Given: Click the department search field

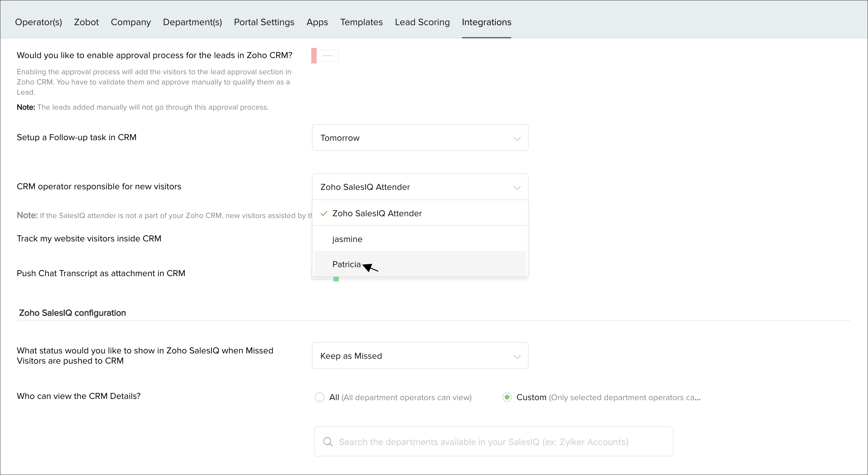Looking at the screenshot, I should pyautogui.click(x=494, y=442).
